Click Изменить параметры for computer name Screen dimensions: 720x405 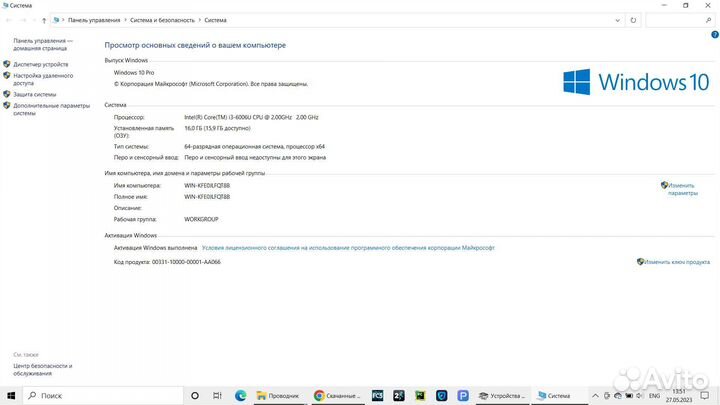(x=682, y=189)
